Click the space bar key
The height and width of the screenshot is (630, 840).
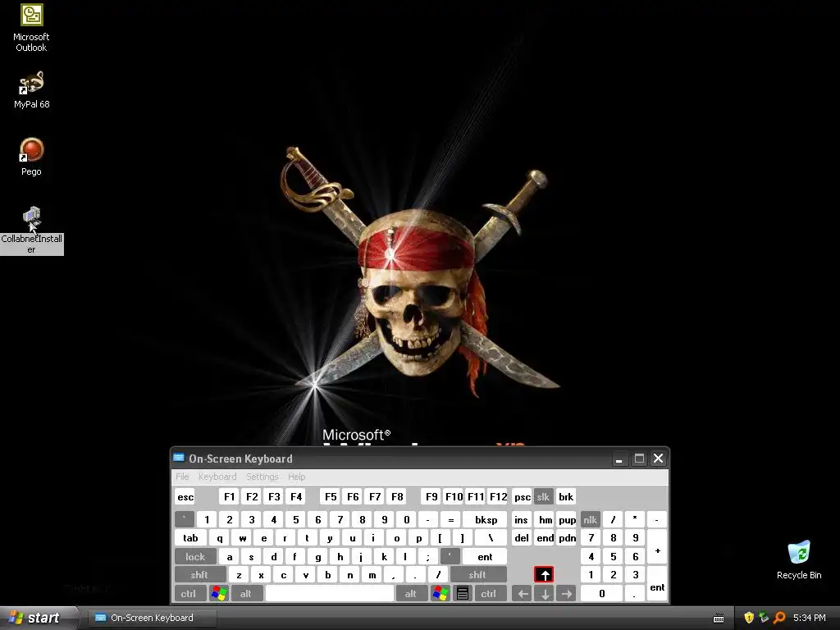[x=330, y=594]
